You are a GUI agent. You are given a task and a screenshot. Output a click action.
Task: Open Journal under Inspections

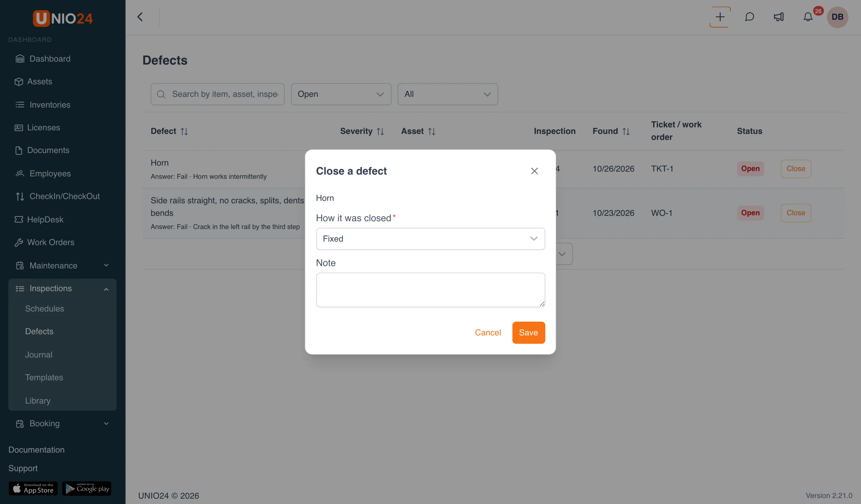pos(39,355)
